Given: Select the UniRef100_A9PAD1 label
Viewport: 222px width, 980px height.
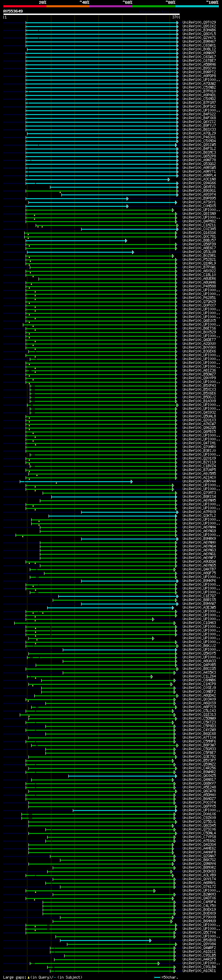Looking at the screenshot, I should pos(199,95).
